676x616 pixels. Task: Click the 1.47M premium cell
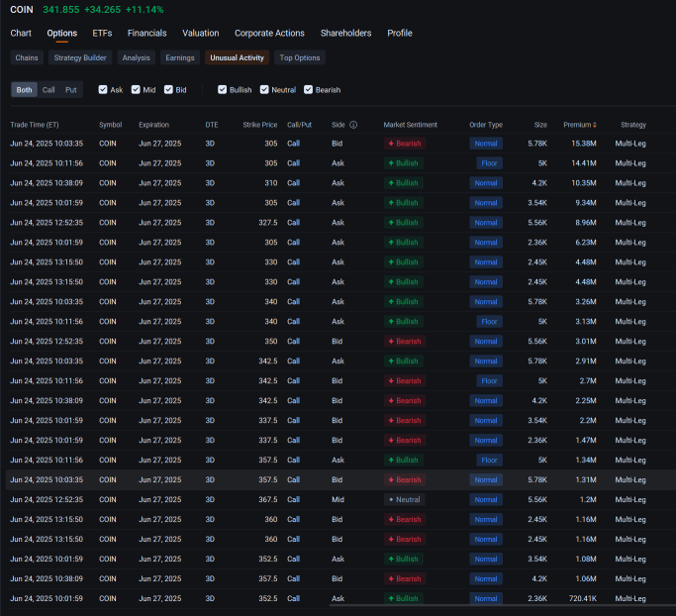(586, 441)
